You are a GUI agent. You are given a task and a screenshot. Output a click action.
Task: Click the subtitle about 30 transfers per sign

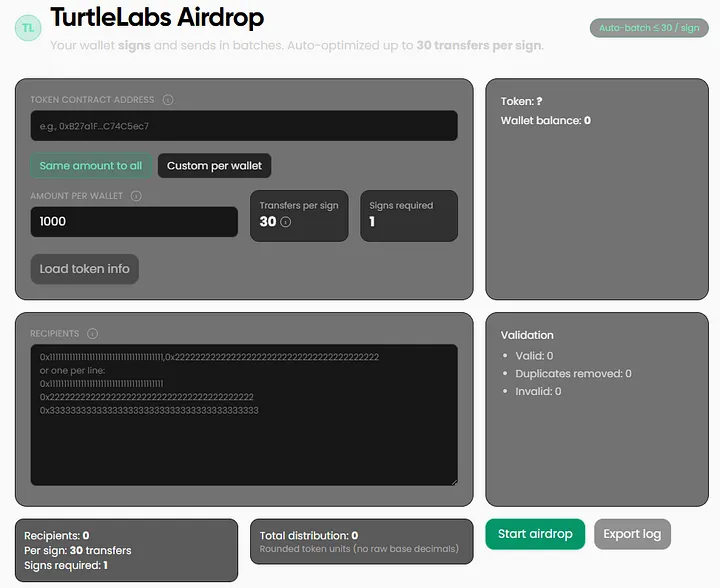(297, 45)
